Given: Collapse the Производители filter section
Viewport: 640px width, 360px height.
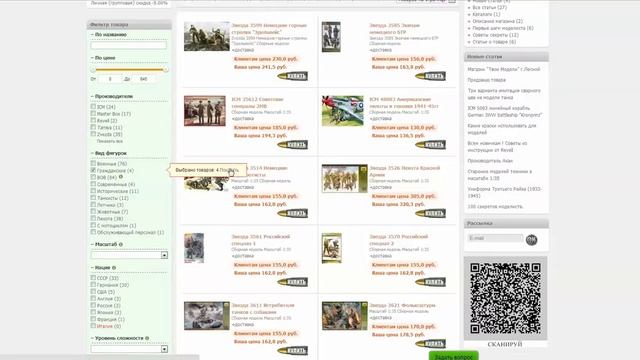Looking at the screenshot, I should (x=112, y=96).
